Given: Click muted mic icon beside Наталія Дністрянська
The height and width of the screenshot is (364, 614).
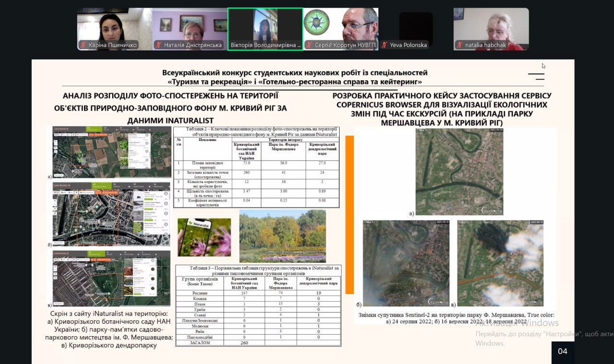Looking at the screenshot, I should coord(159,45).
